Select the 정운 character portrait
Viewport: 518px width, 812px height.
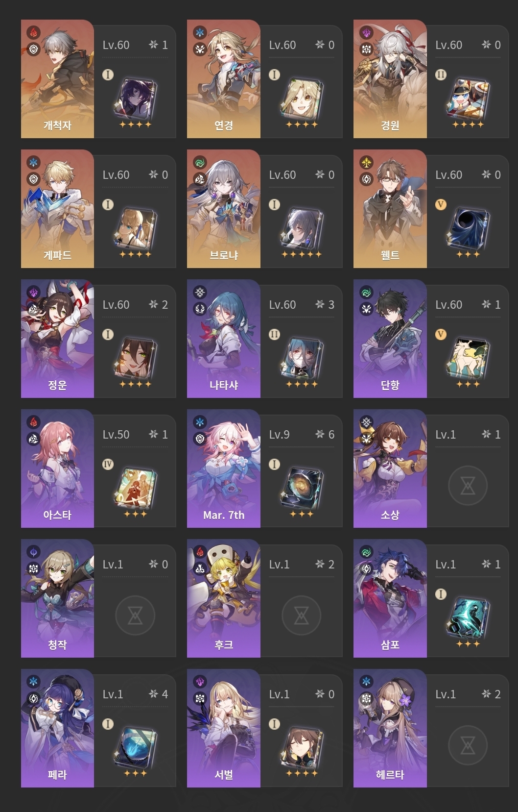pyautogui.click(x=57, y=339)
